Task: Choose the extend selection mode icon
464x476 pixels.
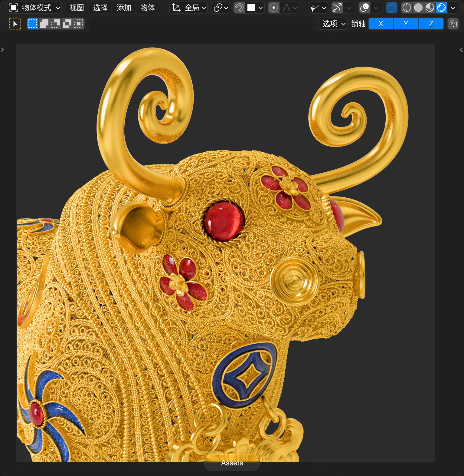Action: [44, 24]
